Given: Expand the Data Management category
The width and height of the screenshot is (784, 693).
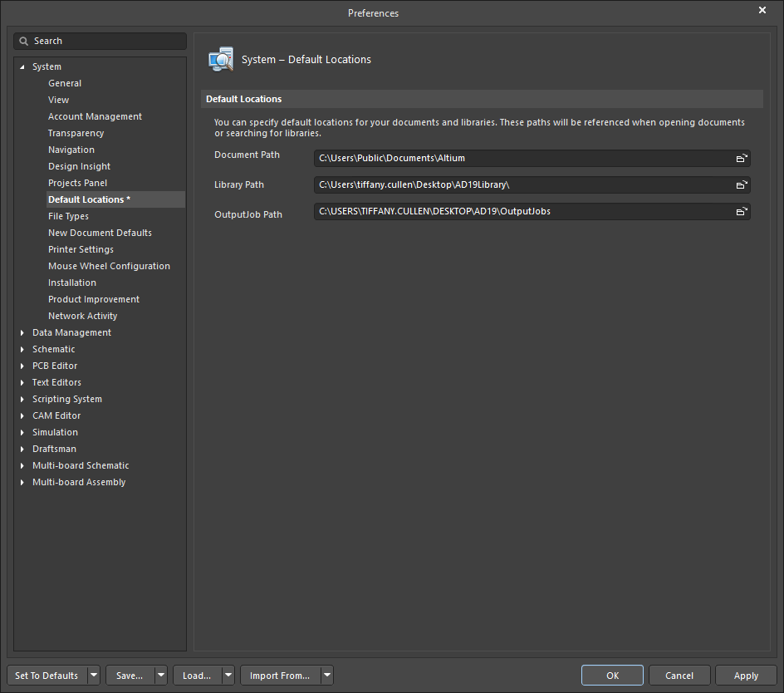Looking at the screenshot, I should coord(22,332).
